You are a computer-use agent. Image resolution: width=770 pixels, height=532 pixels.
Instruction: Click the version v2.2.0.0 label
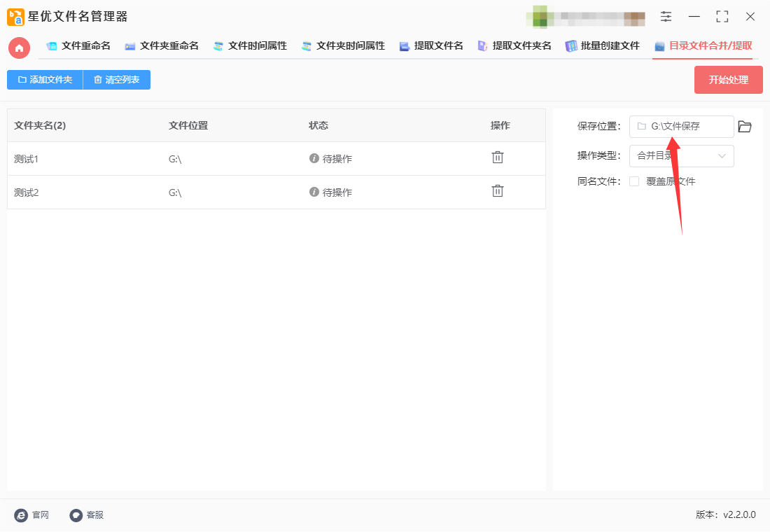click(725, 514)
